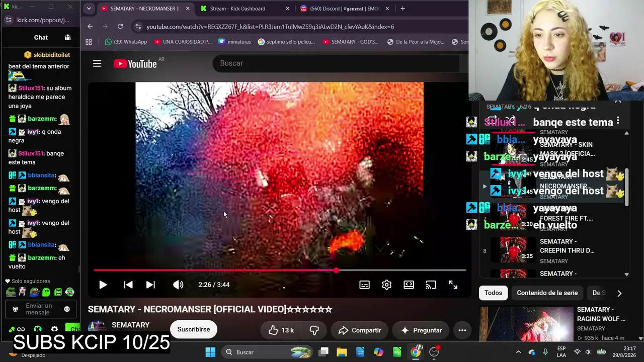Go back in Chrome browser
The height and width of the screenshot is (362, 644).
tap(90, 27)
